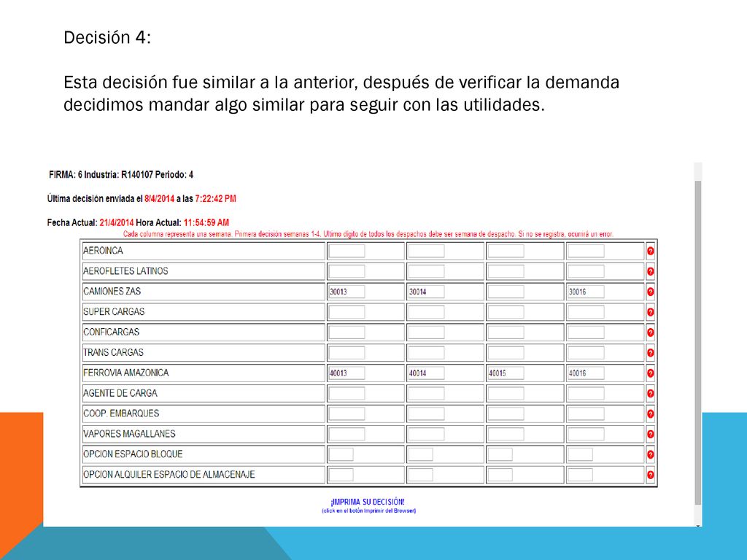Click the second-week input field for AEROINCA
The width and height of the screenshot is (747, 560).
(x=426, y=251)
